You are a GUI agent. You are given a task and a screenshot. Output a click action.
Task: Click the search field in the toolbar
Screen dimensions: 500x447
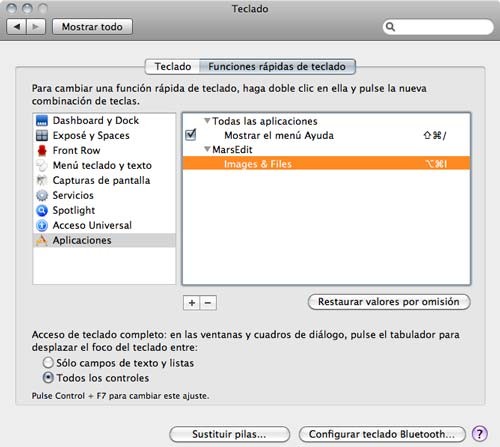(438, 27)
